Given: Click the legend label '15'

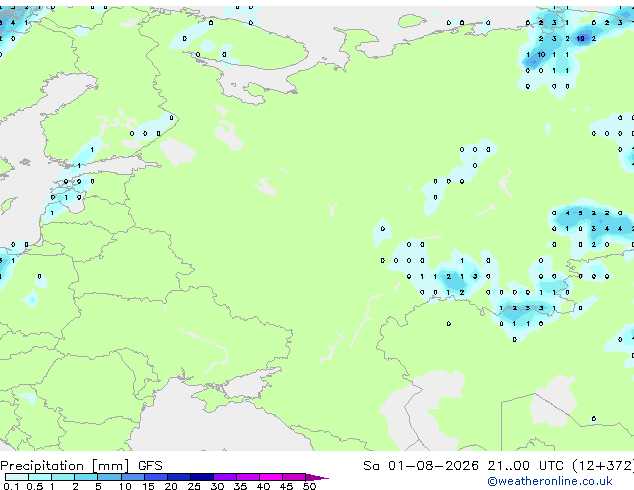Looking at the screenshot, I should point(148,486).
